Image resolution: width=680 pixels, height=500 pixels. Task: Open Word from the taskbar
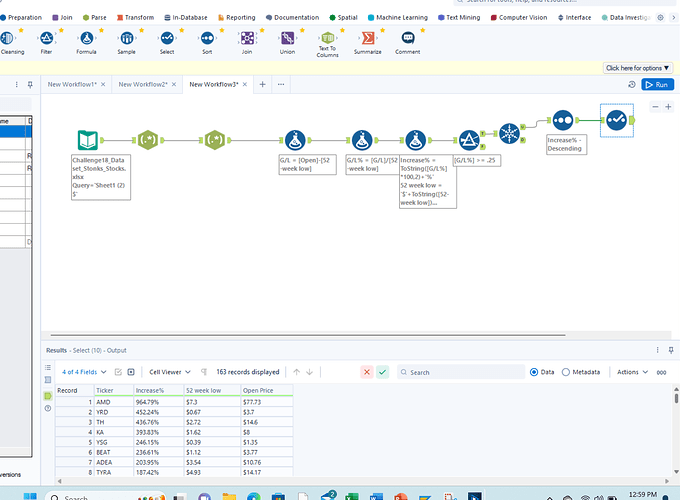(x=376, y=497)
